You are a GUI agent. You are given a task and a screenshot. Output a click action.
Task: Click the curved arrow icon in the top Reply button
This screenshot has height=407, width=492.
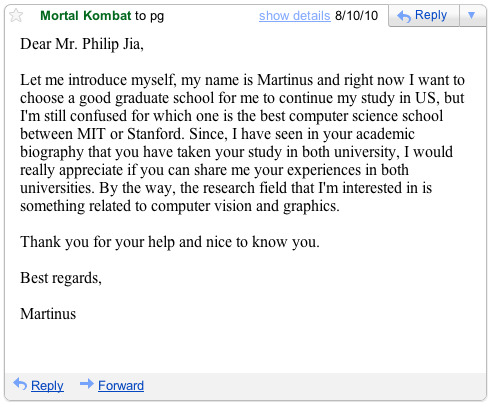tap(404, 16)
